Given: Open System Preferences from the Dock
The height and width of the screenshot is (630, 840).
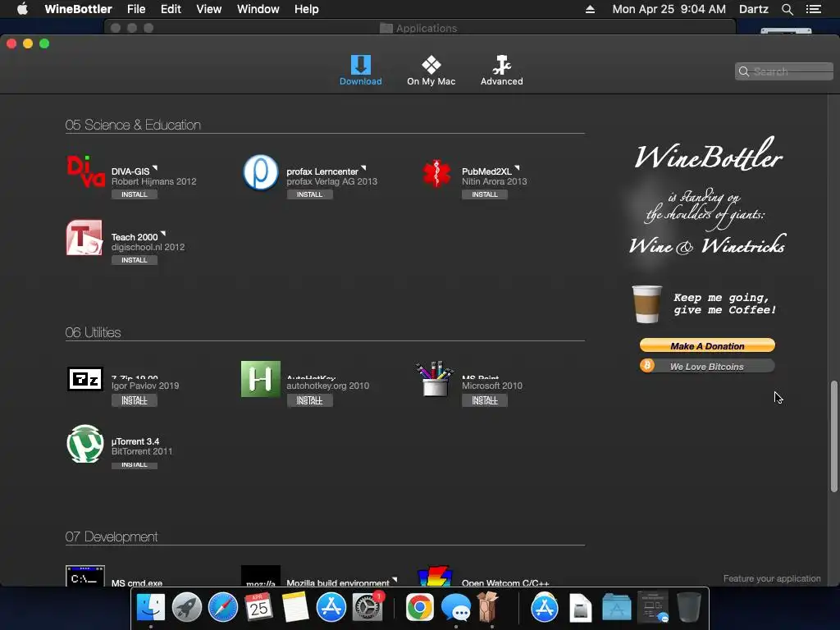Looking at the screenshot, I should (x=367, y=607).
